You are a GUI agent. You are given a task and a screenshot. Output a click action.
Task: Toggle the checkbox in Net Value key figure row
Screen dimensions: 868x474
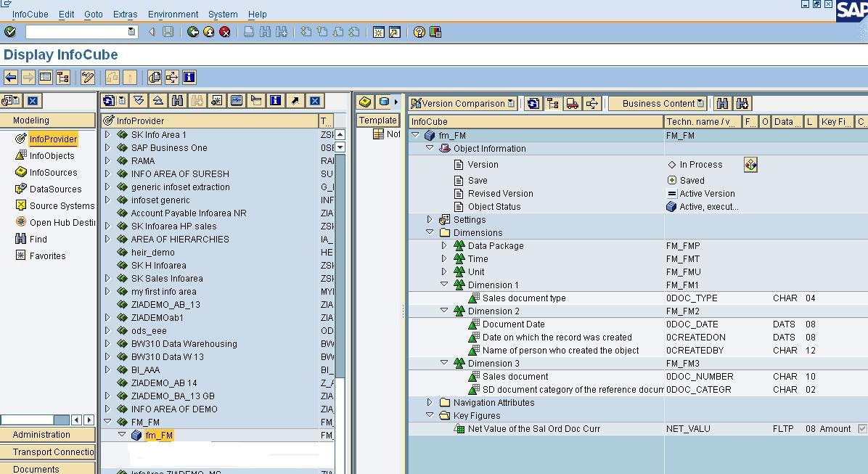862,428
